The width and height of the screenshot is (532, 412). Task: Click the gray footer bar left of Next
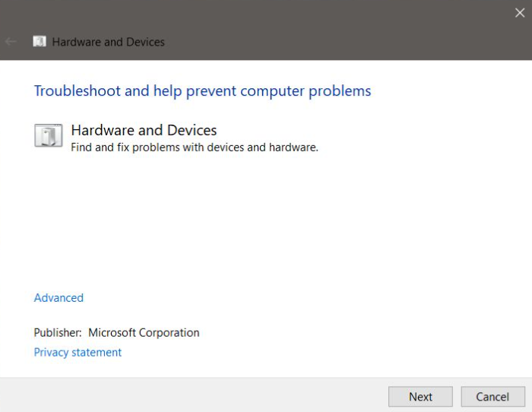tap(190, 395)
